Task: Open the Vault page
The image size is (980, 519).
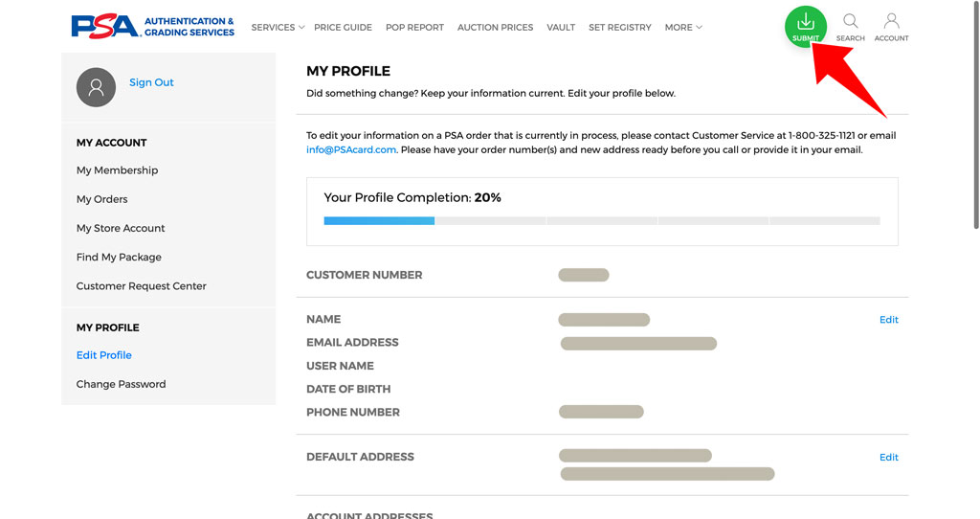Action: pyautogui.click(x=561, y=28)
